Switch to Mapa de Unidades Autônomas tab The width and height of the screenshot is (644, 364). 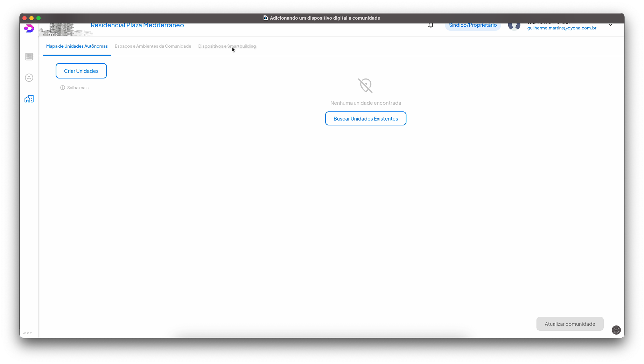77,46
